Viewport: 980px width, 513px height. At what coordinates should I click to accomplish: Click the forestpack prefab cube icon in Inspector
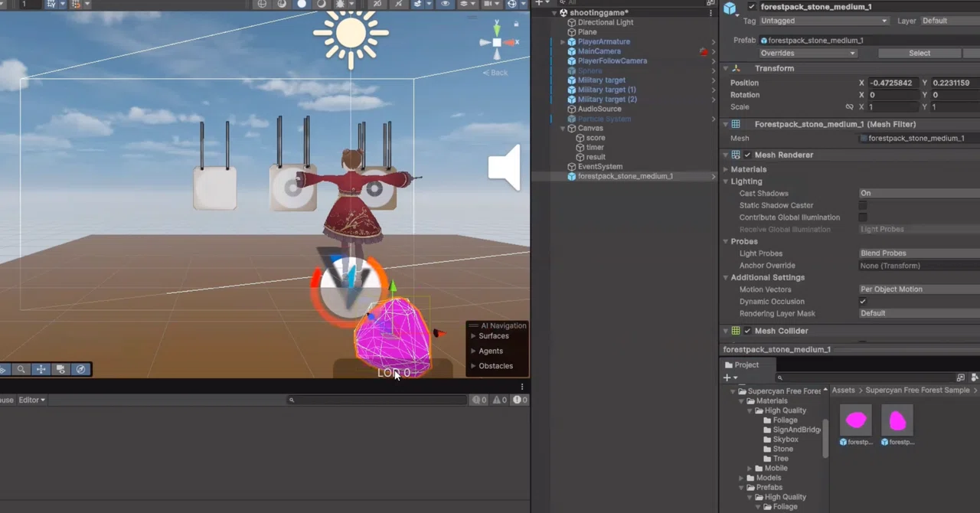point(730,8)
